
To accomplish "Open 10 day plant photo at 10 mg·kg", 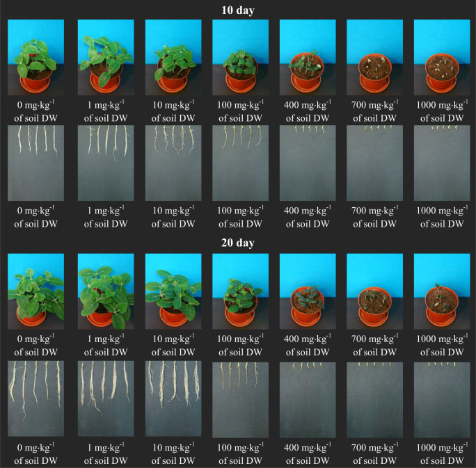I will [x=173, y=57].
